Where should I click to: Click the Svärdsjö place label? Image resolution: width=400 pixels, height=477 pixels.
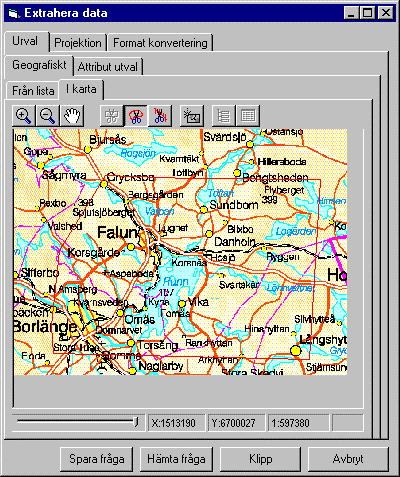point(225,137)
